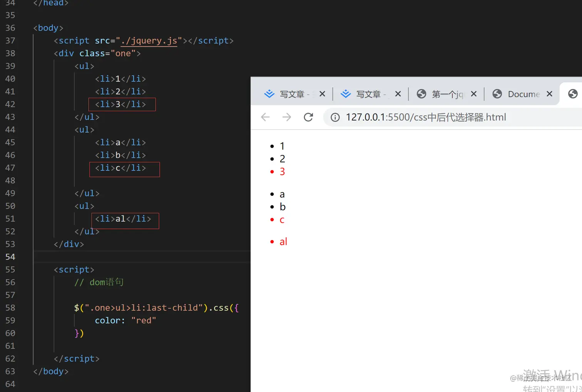This screenshot has width=582, height=392.
Task: Click the <ul> tag on line 50
Action: point(84,206)
